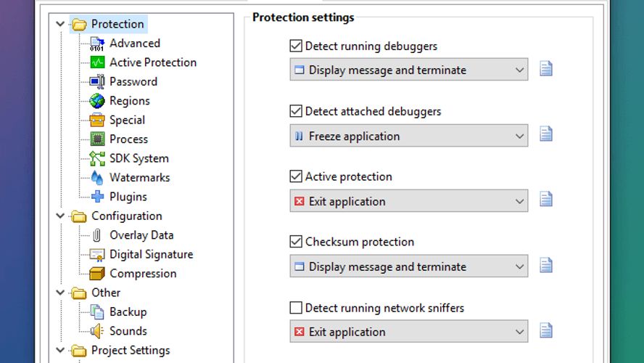Select the Plugins puzzle icon
The height and width of the screenshot is (363, 644).
point(97,197)
